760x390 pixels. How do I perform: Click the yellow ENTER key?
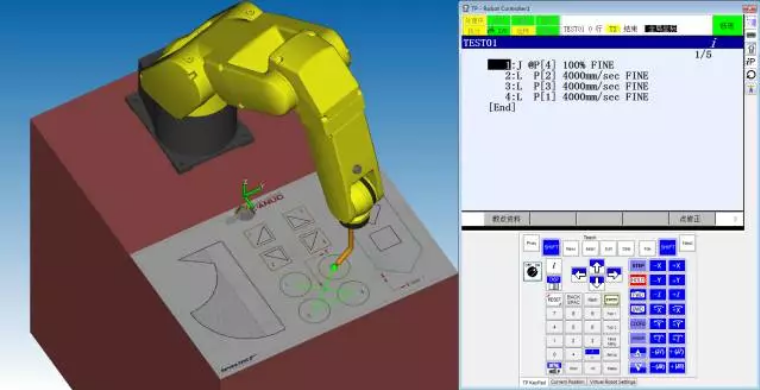pyautogui.click(x=612, y=299)
